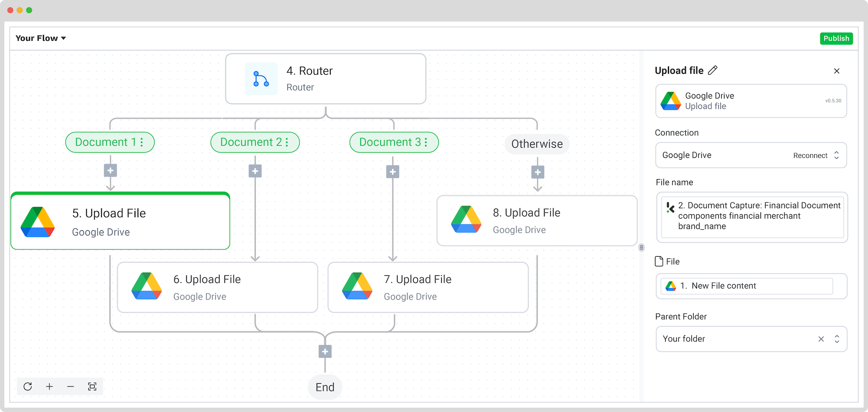
Task: Add a step under Document 1 branch
Action: tap(110, 170)
